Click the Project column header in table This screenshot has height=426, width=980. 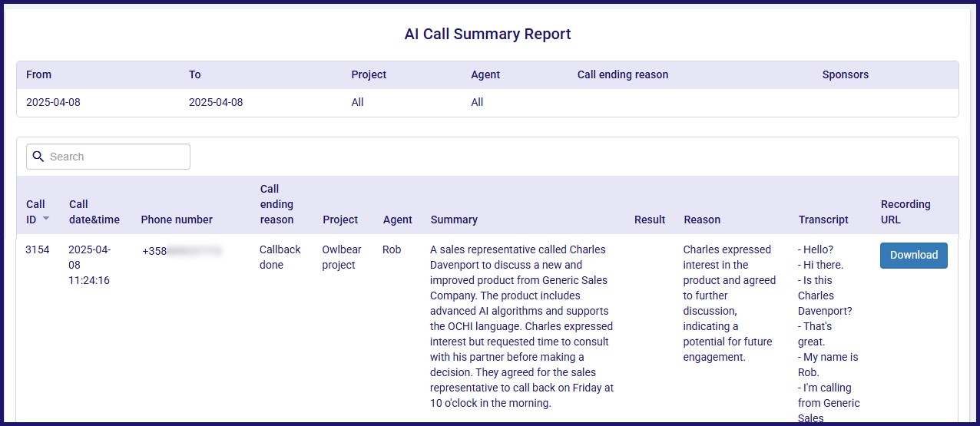point(340,220)
